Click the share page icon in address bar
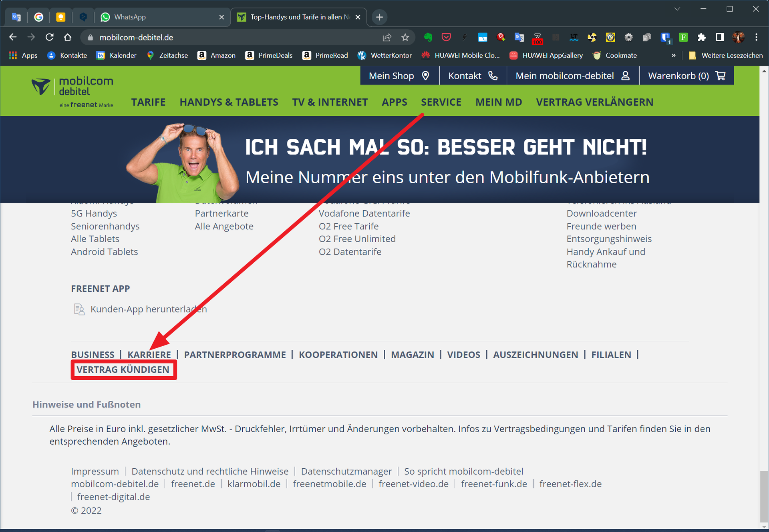Image resolution: width=769 pixels, height=532 pixels. [387, 37]
